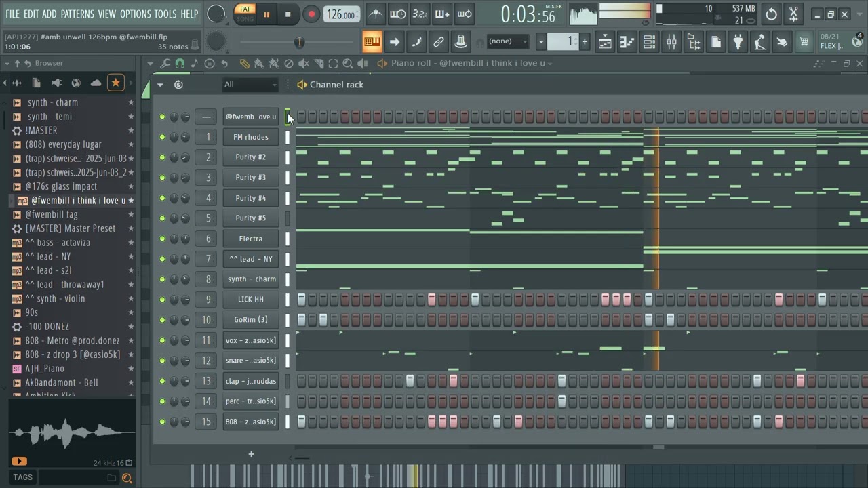
Task: Click the loop recording icon
Action: (x=465, y=14)
